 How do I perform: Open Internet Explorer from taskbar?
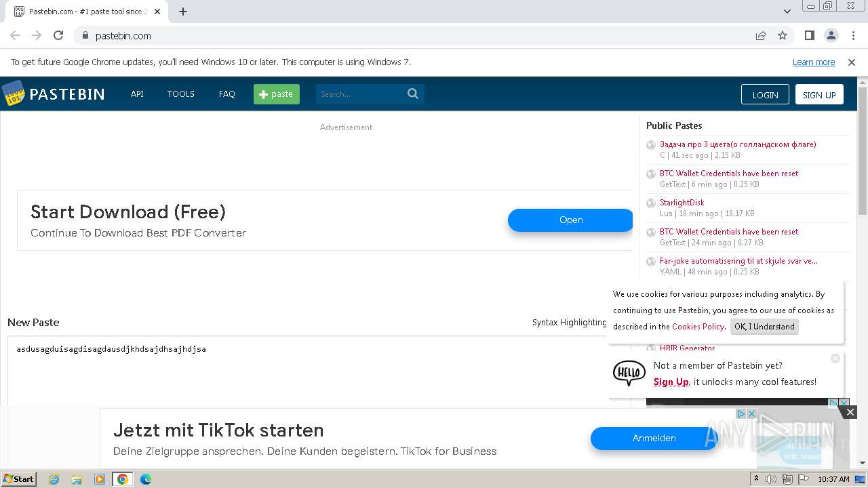54,479
